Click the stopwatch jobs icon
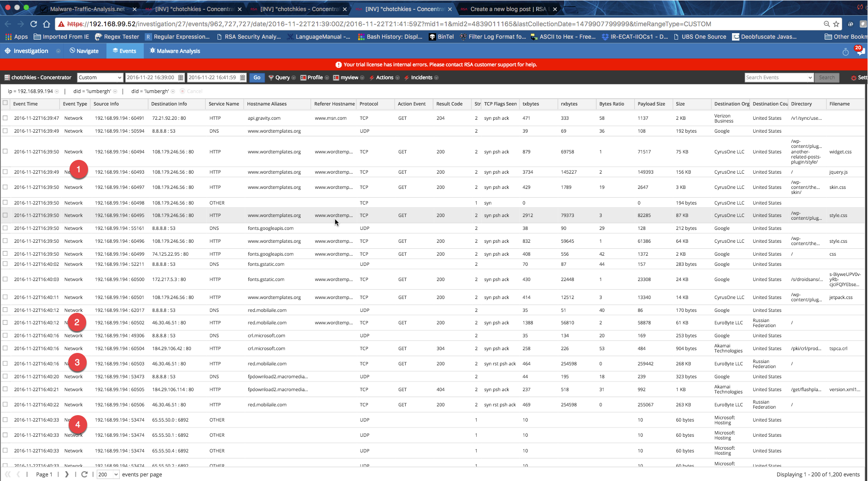Image resolution: width=868 pixels, height=481 pixels. (x=845, y=52)
